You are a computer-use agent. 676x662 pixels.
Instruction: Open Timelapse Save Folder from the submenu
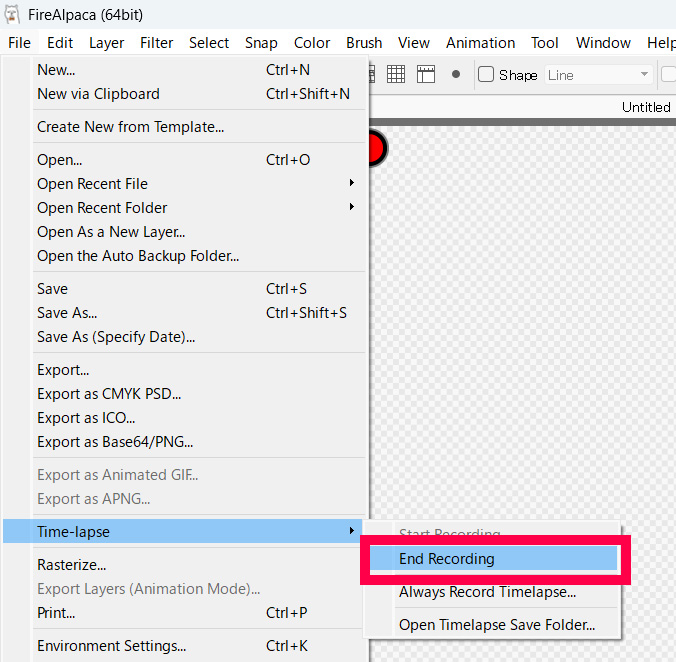click(497, 626)
